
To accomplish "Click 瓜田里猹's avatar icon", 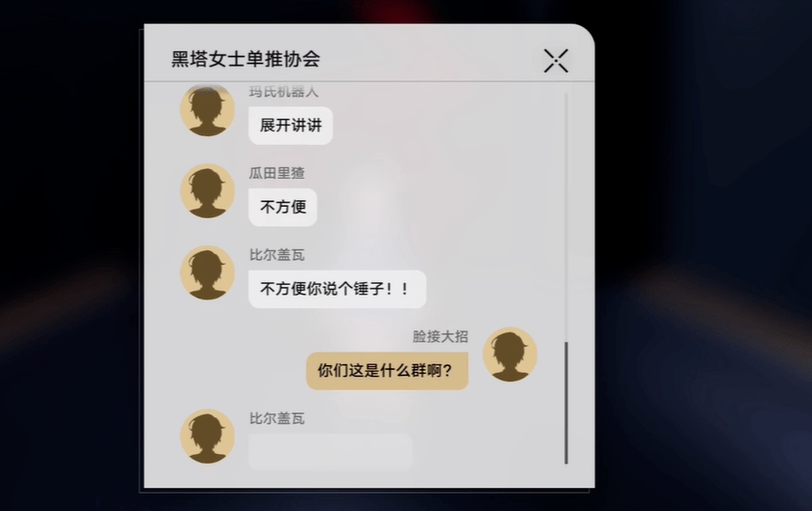I will [207, 191].
